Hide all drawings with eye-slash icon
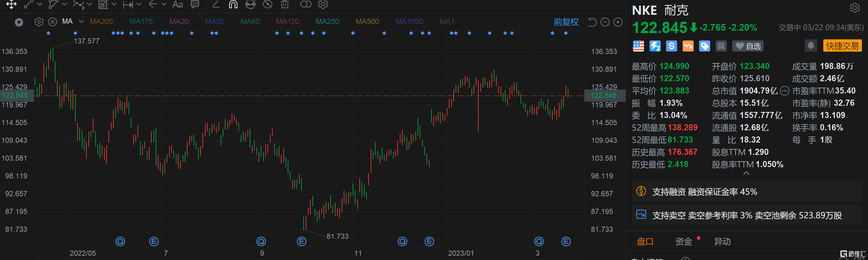 click(267, 4)
